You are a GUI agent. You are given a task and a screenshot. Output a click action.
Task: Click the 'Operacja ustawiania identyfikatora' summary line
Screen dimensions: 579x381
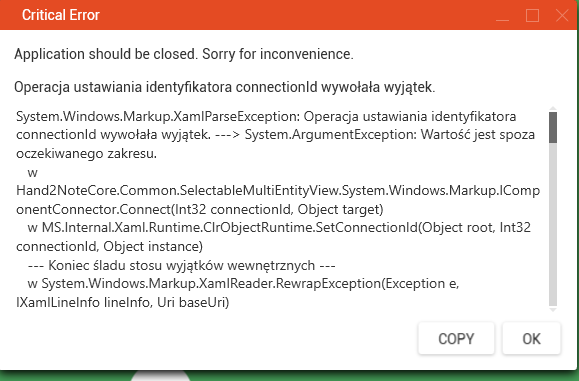point(225,87)
